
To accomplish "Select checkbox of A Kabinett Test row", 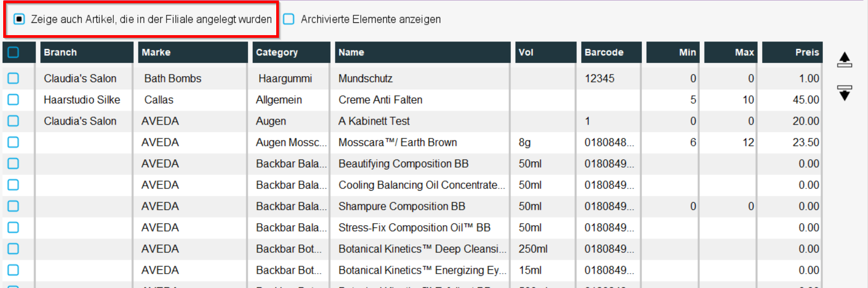I will (13, 121).
